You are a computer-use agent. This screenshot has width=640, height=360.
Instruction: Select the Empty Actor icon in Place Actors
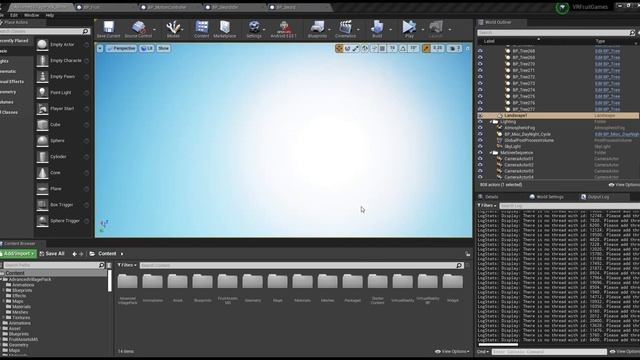click(42, 44)
